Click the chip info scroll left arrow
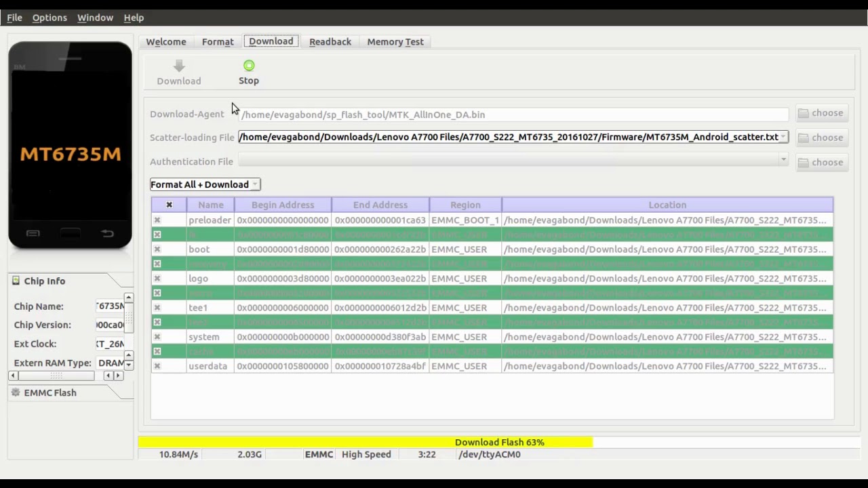The height and width of the screenshot is (488, 868). [x=14, y=375]
